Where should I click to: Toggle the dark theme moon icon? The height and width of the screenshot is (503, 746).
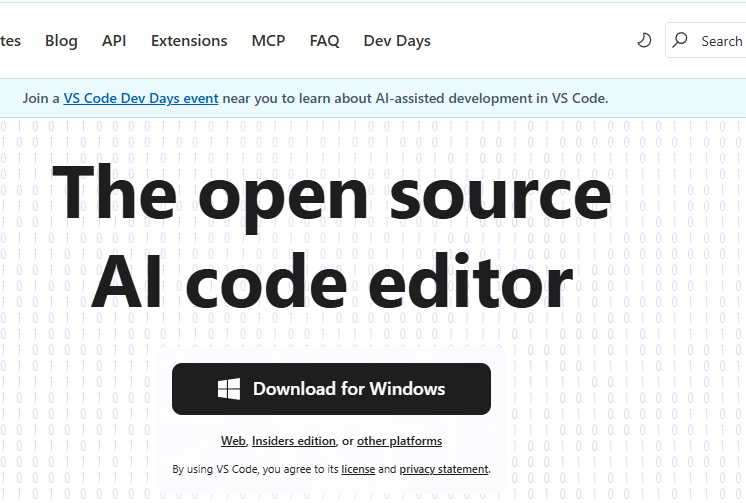(645, 41)
